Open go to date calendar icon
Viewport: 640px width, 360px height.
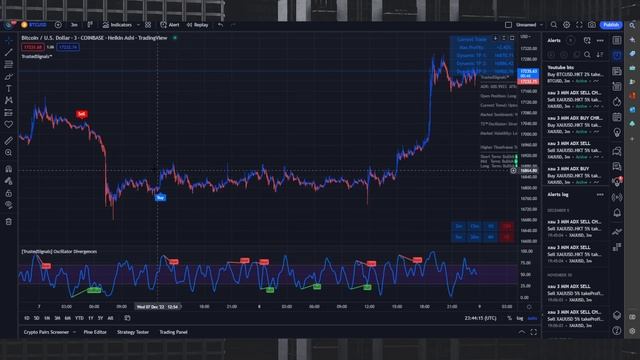click(127, 318)
